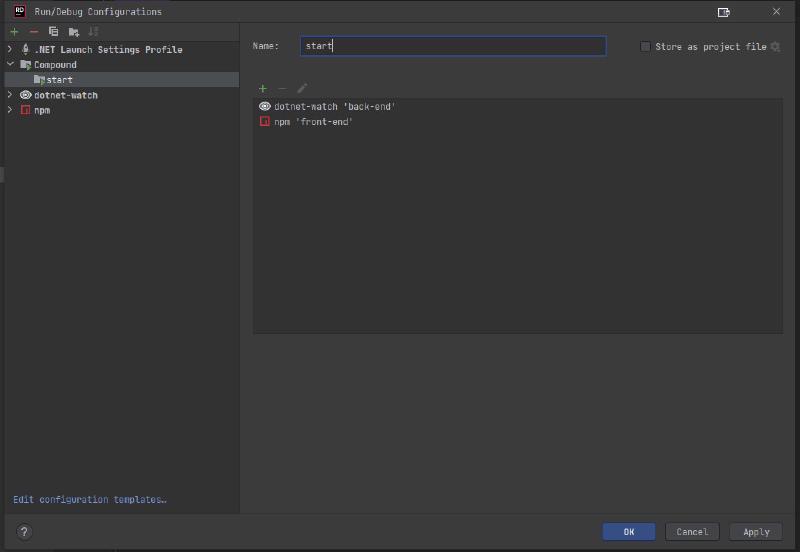
Task: Enable the Store as project file checkbox
Action: pyautogui.click(x=645, y=47)
